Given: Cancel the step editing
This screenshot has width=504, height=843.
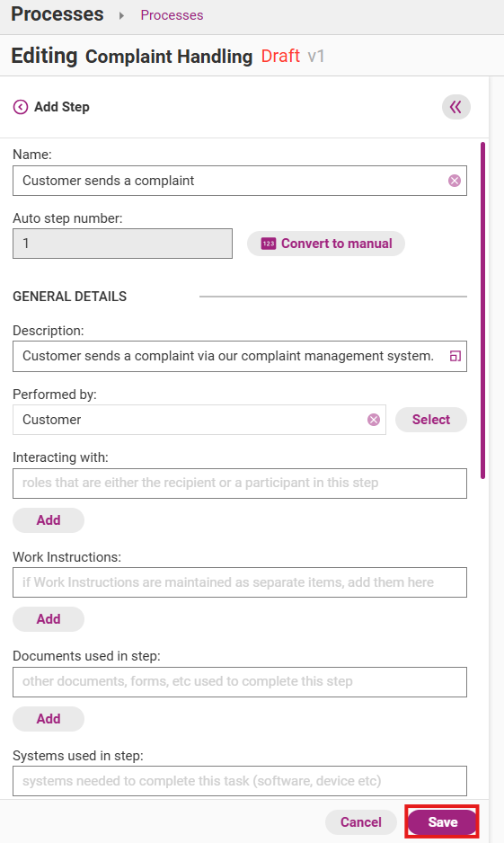Looking at the screenshot, I should 361,822.
